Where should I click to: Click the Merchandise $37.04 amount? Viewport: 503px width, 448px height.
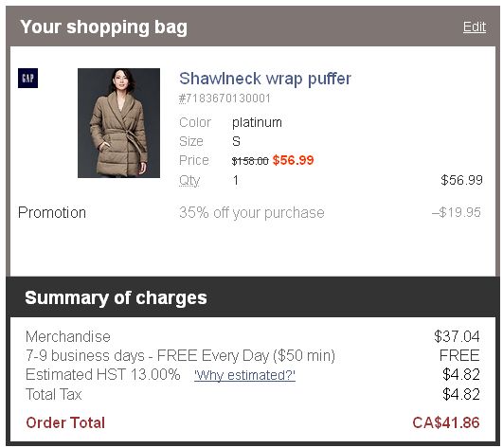click(x=457, y=336)
